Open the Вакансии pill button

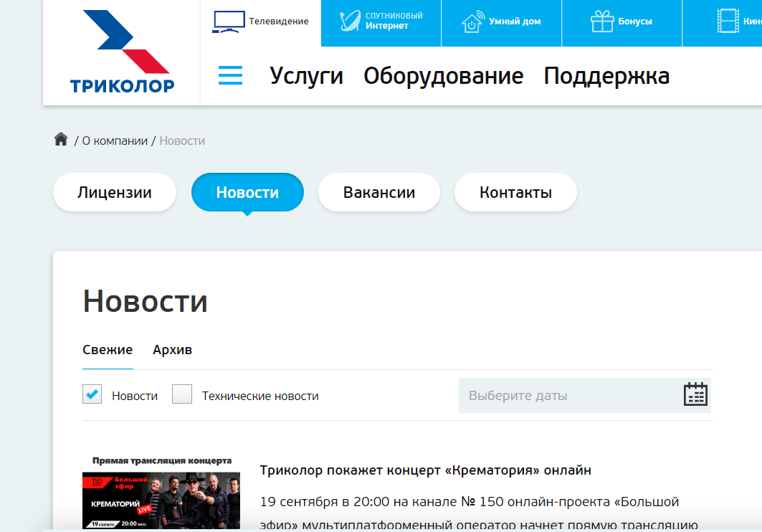379,192
